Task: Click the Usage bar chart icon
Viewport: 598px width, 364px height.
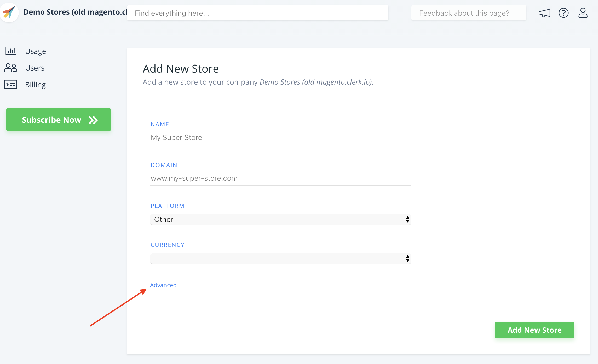Action: click(x=11, y=51)
